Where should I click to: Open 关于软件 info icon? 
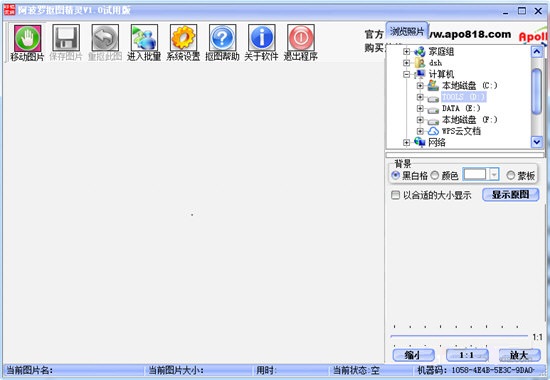[x=261, y=38]
